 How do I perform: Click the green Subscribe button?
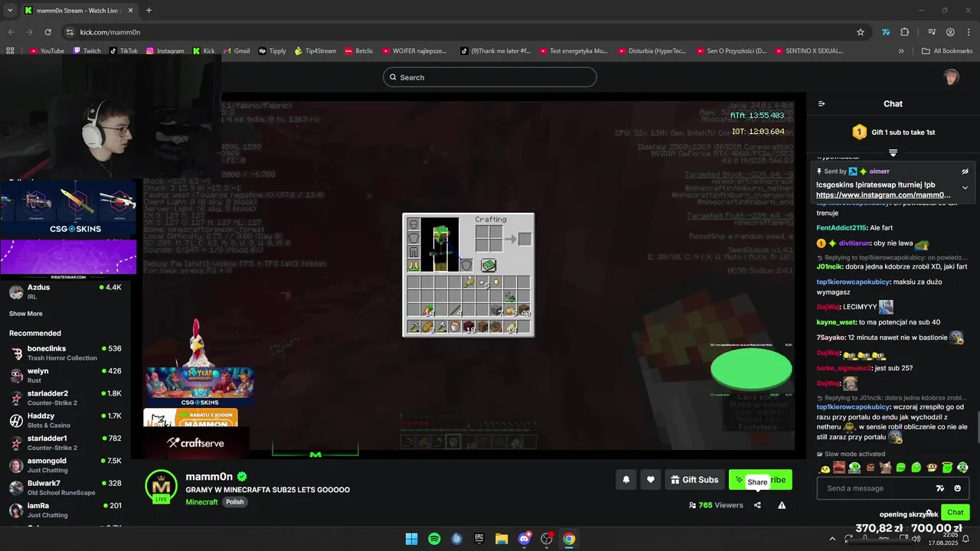[x=760, y=480]
